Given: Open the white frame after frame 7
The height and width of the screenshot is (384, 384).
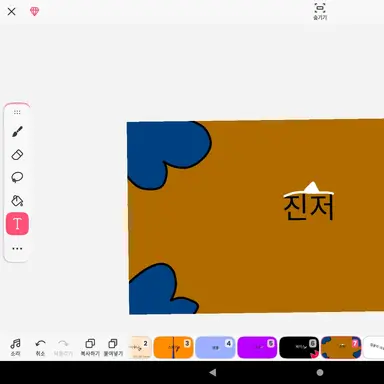Looking at the screenshot, I should coord(374,347).
